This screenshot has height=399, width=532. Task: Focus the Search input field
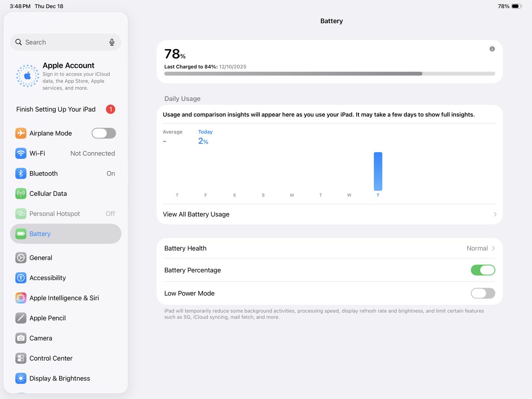tap(66, 42)
